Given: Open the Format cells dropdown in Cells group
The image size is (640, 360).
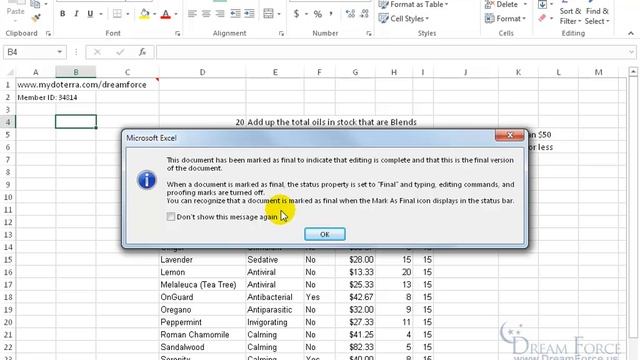Looking at the screenshot, I should (506, 18).
